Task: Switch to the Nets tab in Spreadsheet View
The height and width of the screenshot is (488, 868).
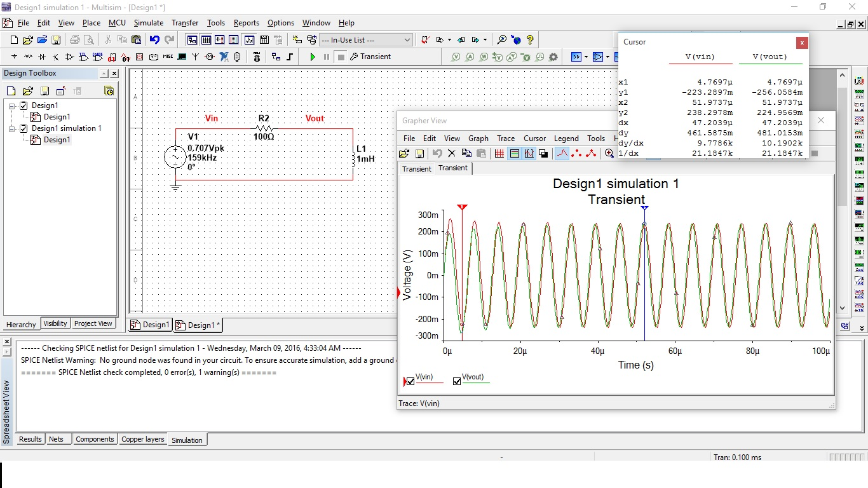Action: click(58, 438)
